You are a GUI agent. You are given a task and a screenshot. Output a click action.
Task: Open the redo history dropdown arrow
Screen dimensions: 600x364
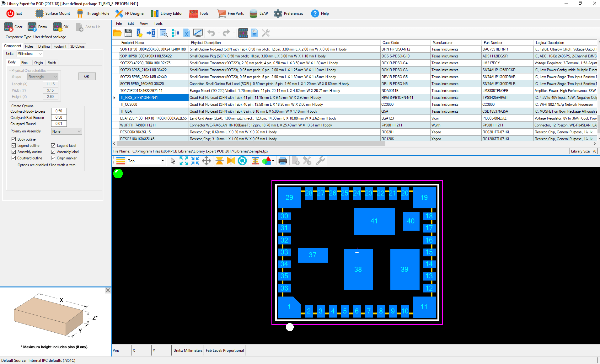point(234,33)
